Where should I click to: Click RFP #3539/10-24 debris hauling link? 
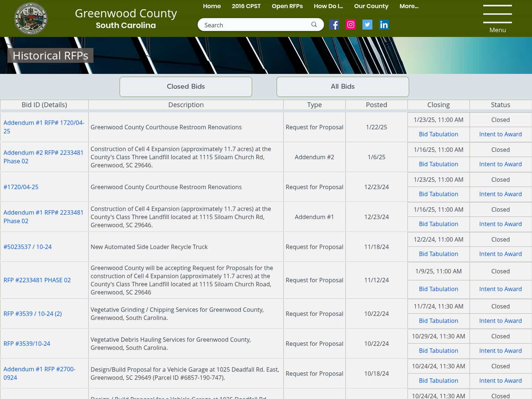point(26,343)
